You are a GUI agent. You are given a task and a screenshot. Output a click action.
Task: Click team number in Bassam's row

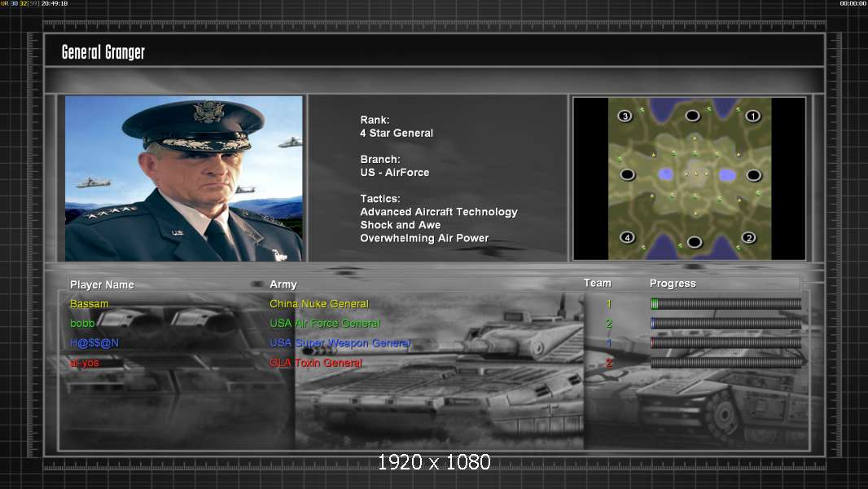(x=608, y=303)
